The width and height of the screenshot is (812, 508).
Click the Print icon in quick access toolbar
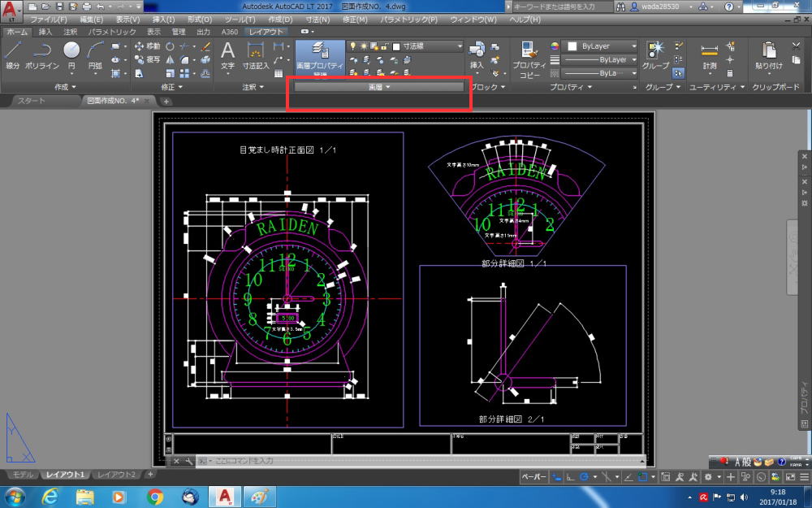[x=87, y=7]
